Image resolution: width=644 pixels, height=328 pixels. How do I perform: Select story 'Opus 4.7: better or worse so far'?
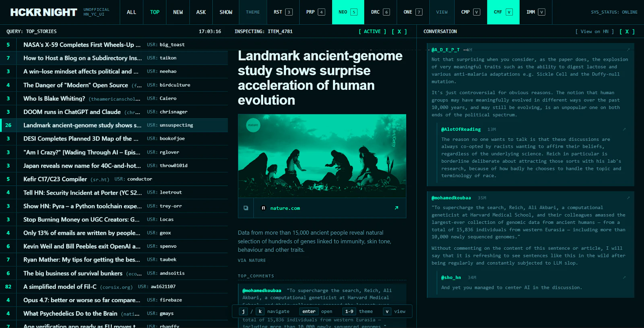[x=114, y=300]
